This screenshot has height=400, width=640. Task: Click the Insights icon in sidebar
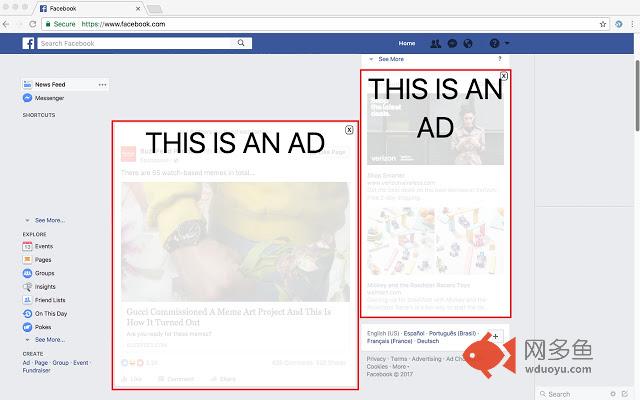(x=27, y=287)
